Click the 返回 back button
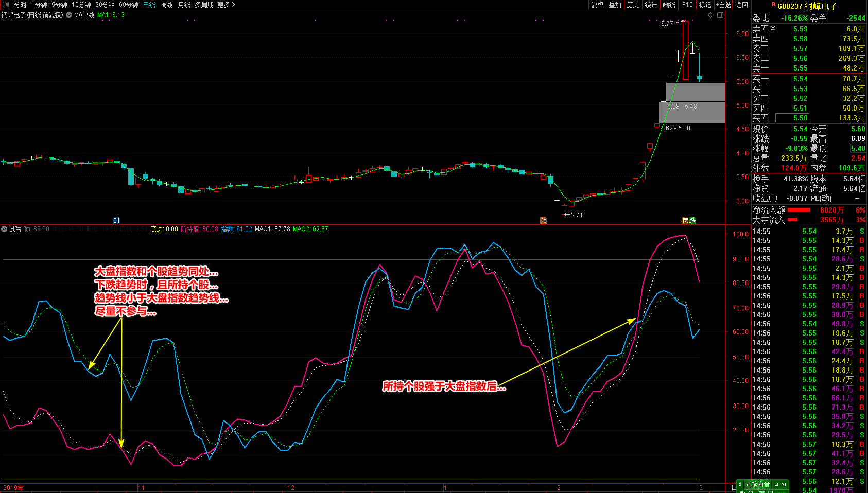The image size is (868, 493). [742, 5]
